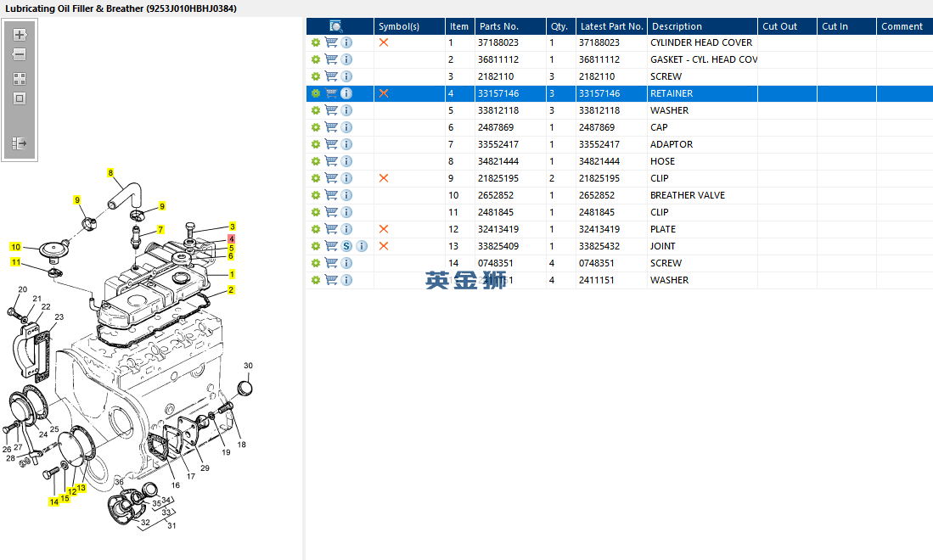
Task: Open info for JOINT 33825409
Action: 361,246
